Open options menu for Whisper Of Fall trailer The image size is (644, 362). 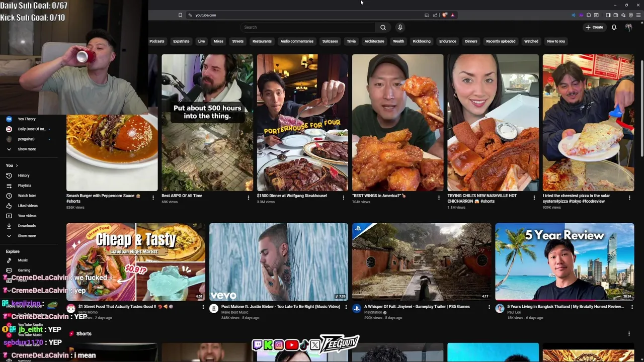tap(489, 307)
